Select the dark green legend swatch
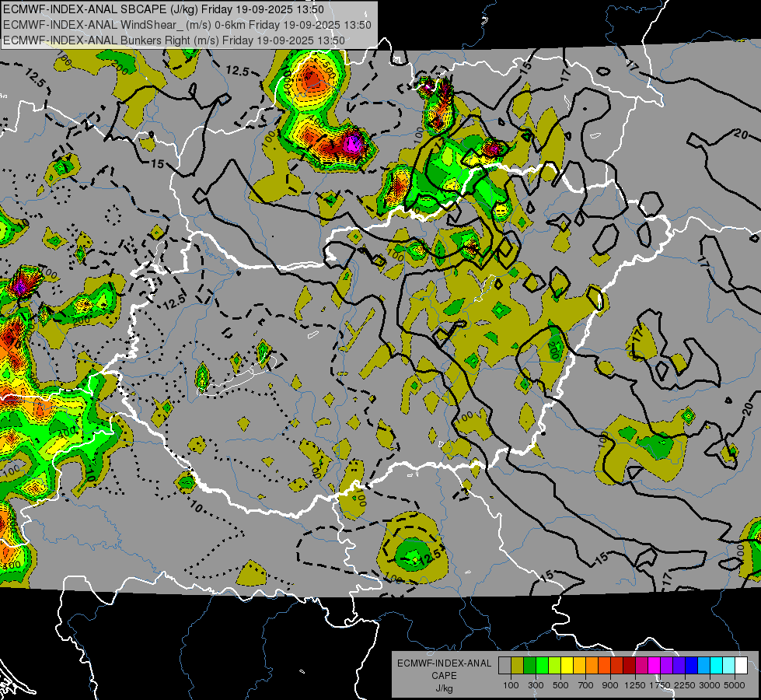Screen dimensions: 761x700 click(x=529, y=665)
